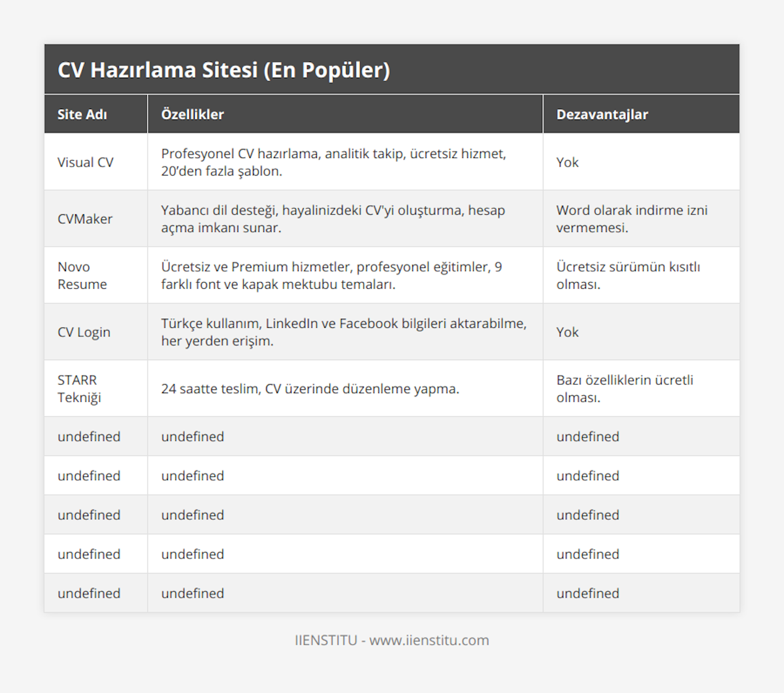
Task: Click the 'STARR Tekniği' cell
Action: click(x=79, y=389)
